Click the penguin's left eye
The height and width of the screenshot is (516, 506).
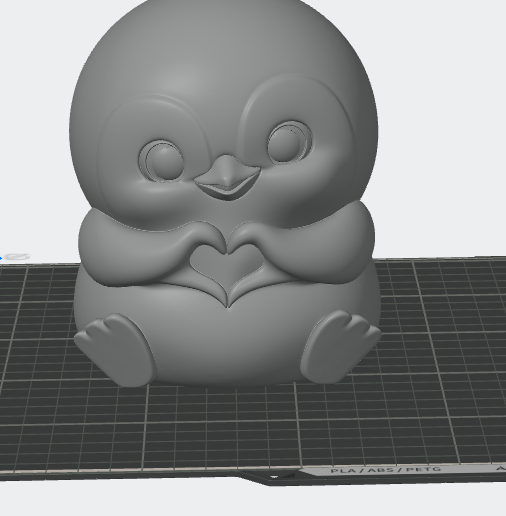[x=162, y=161]
